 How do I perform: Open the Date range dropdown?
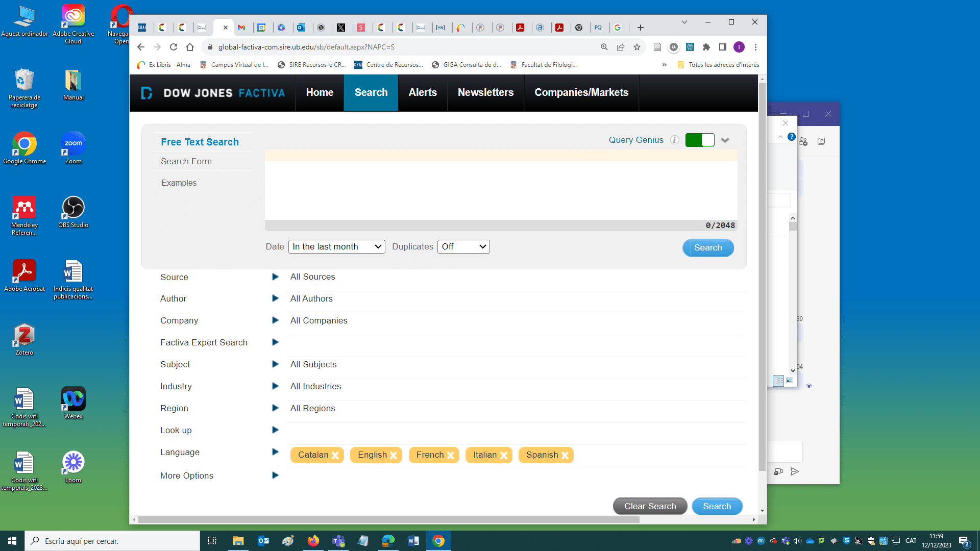pyautogui.click(x=337, y=247)
